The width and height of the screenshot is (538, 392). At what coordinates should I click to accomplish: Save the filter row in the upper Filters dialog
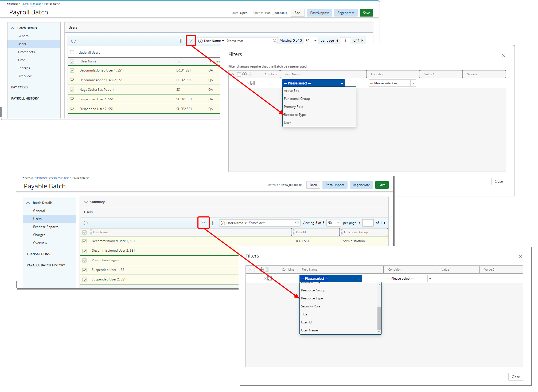(x=252, y=83)
